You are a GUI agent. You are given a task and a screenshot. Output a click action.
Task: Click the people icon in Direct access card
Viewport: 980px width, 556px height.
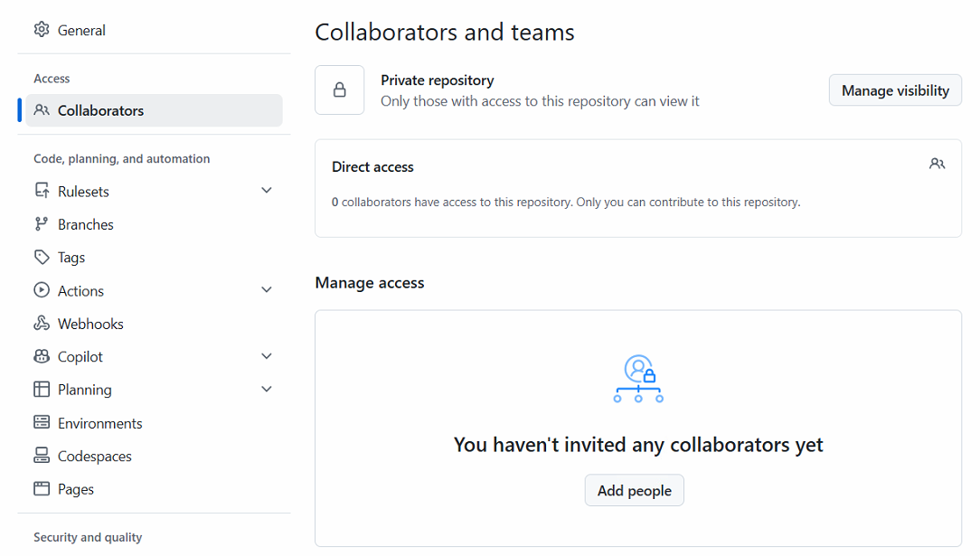click(x=937, y=164)
